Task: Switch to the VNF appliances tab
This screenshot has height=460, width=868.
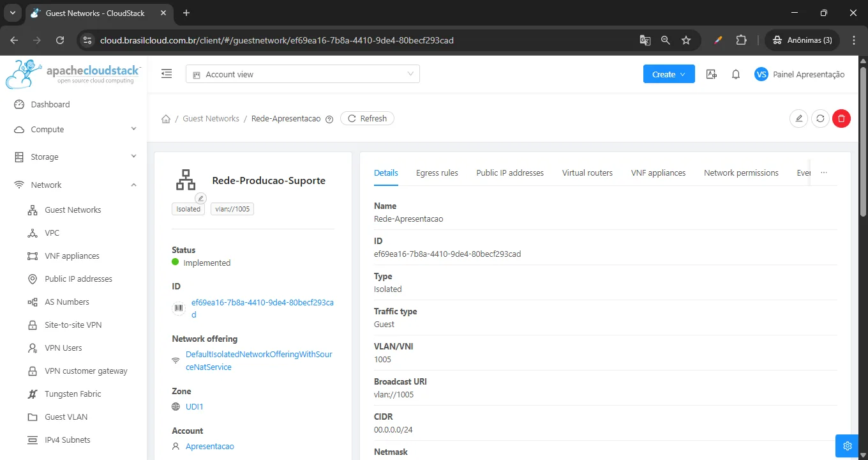Action: [658, 172]
